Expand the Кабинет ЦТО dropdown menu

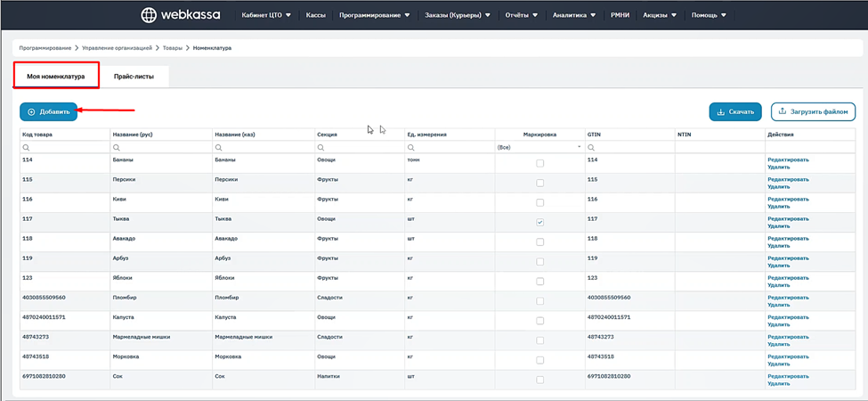(266, 15)
